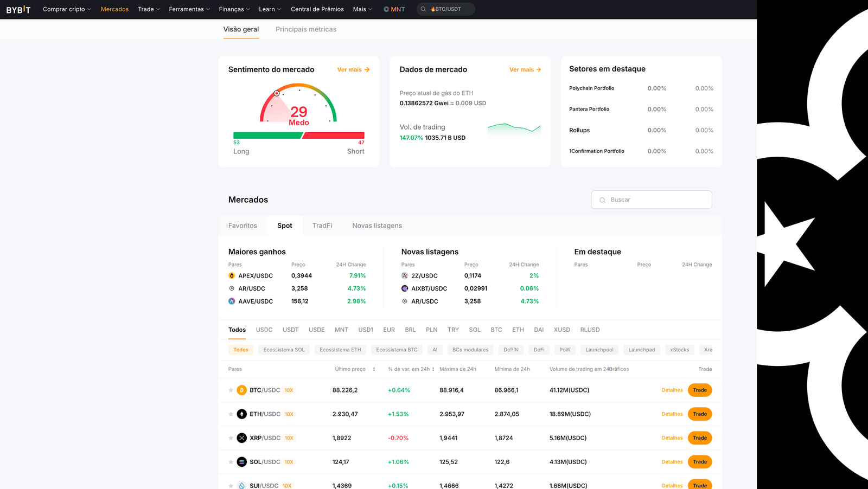The height and width of the screenshot is (489, 868).
Task: Click the XRP coin icon in markets table
Action: 242,438
